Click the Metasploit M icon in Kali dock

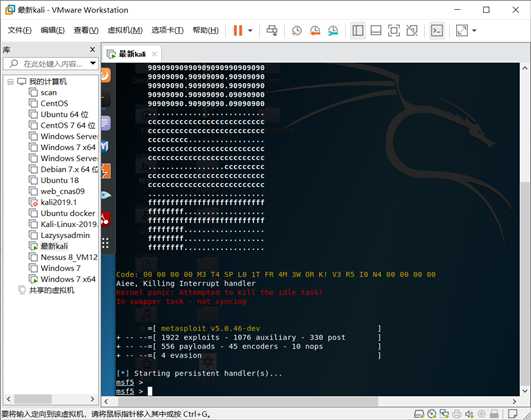(105, 146)
